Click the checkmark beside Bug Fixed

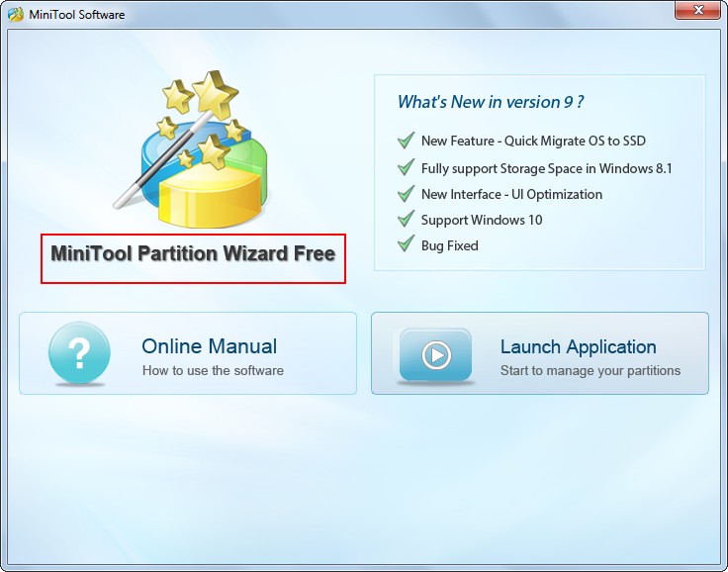pos(407,244)
